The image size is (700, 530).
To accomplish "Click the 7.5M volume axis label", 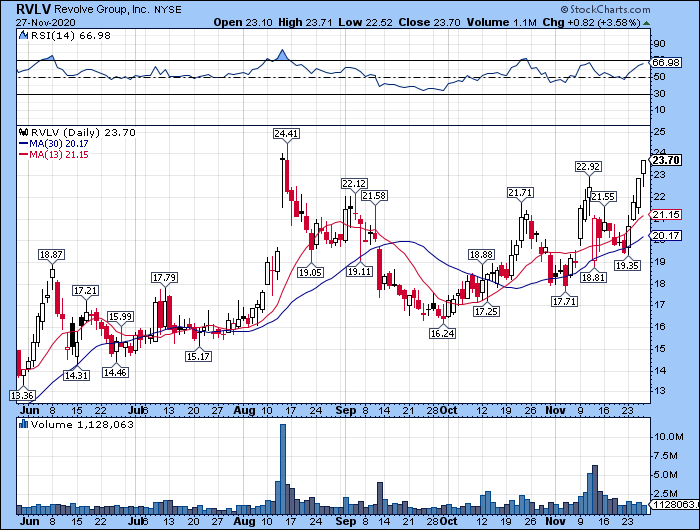I will (666, 456).
